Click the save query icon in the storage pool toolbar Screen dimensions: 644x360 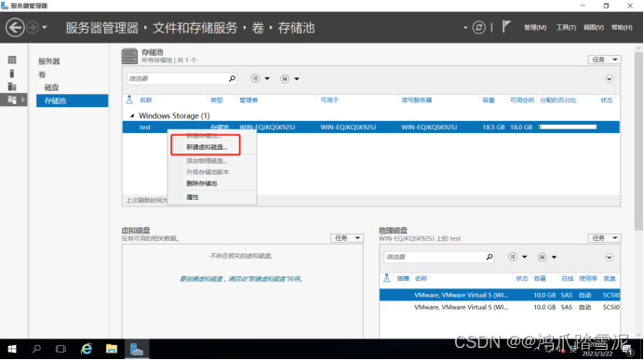(x=285, y=78)
